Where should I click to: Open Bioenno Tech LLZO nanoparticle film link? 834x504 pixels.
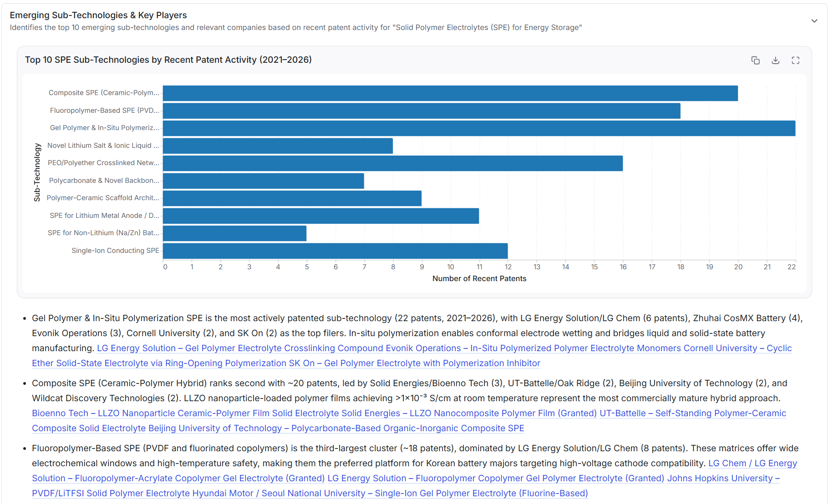click(185, 413)
